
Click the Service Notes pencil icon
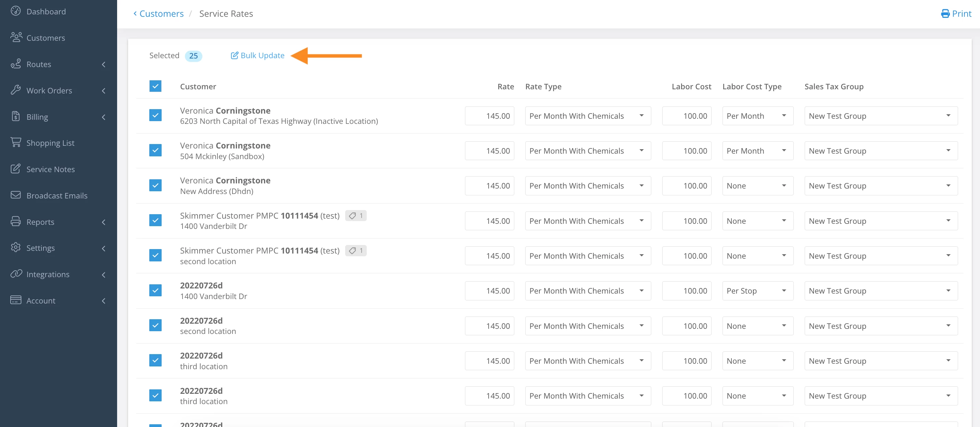[x=16, y=168]
